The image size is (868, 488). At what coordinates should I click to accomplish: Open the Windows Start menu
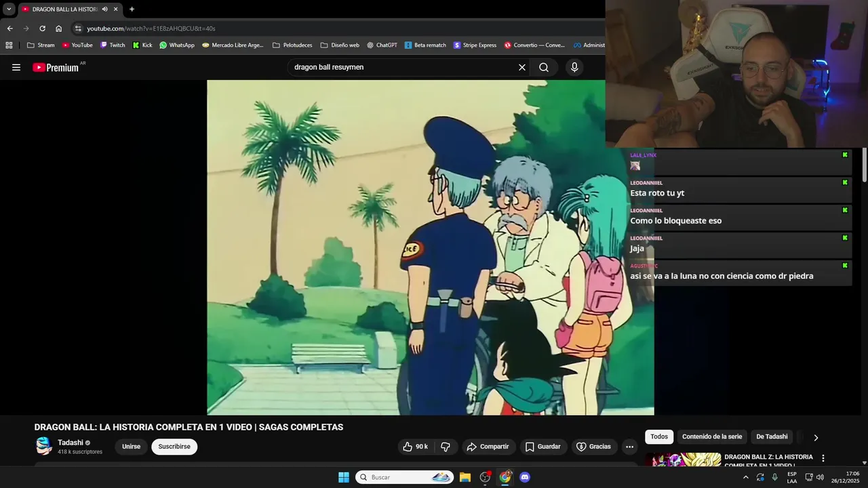pyautogui.click(x=344, y=477)
